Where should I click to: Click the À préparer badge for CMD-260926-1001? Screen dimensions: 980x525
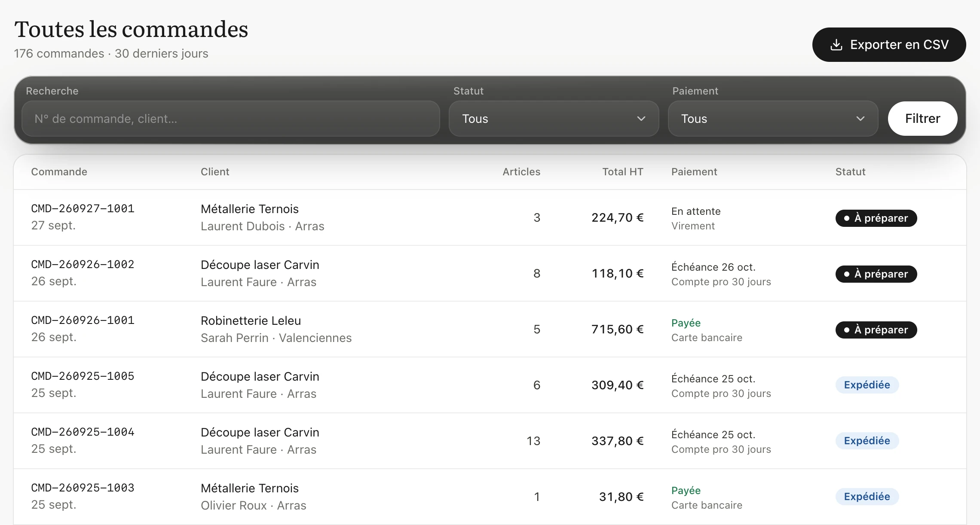[876, 330]
